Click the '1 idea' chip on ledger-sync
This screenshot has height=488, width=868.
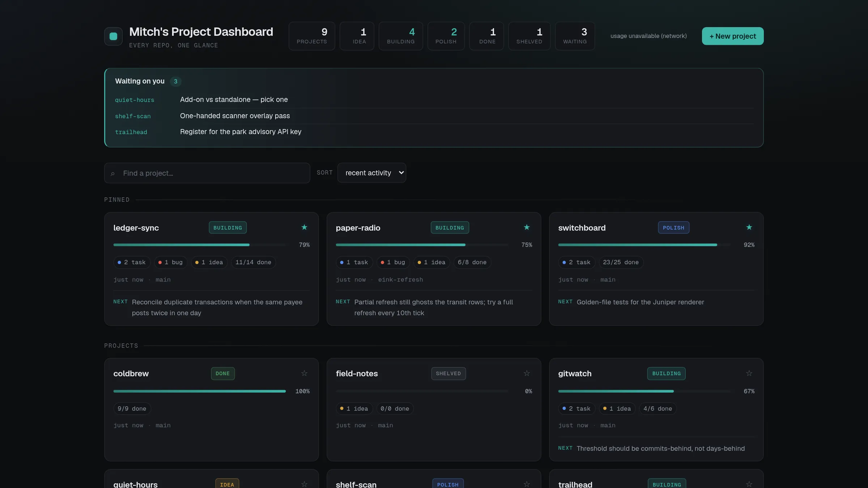click(209, 262)
